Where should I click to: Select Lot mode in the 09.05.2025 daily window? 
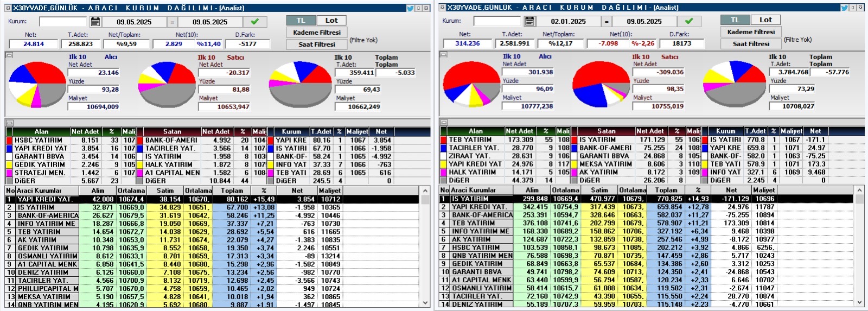coord(331,20)
